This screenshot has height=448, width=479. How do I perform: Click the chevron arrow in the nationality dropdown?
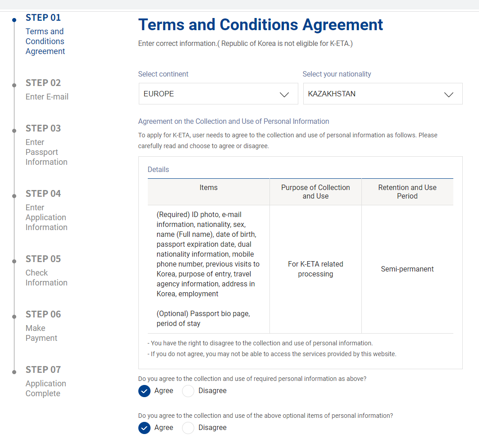tap(448, 95)
